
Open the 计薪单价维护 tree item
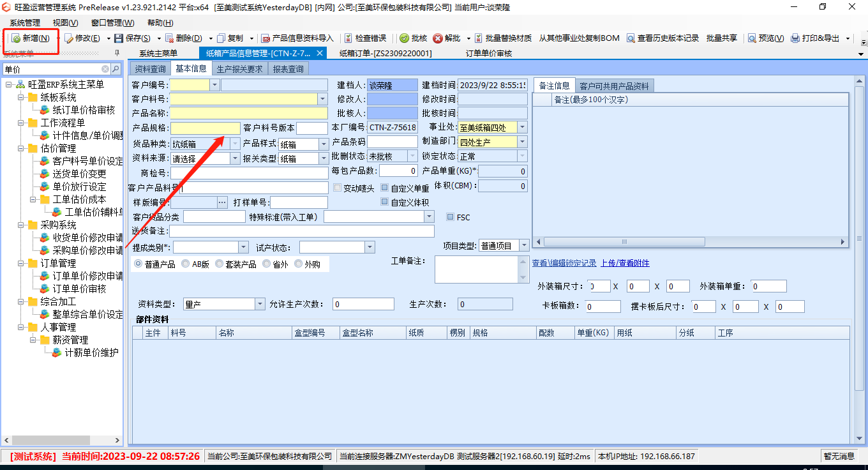coord(91,352)
